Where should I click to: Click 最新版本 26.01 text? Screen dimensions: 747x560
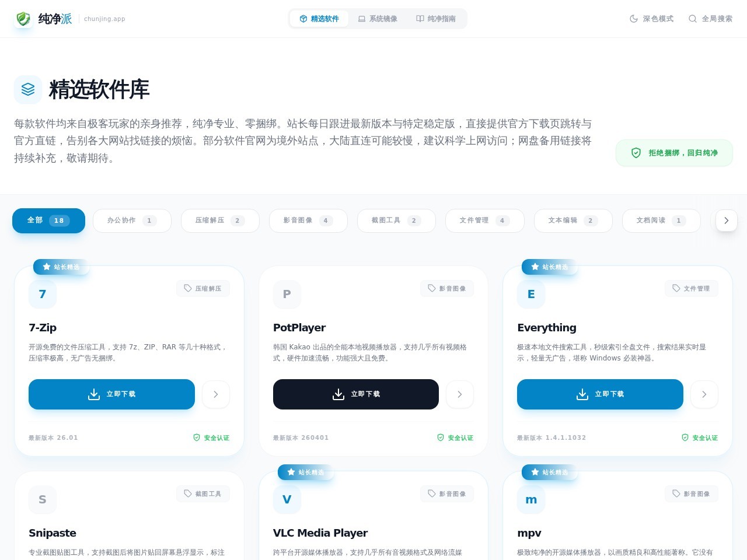[53, 437]
